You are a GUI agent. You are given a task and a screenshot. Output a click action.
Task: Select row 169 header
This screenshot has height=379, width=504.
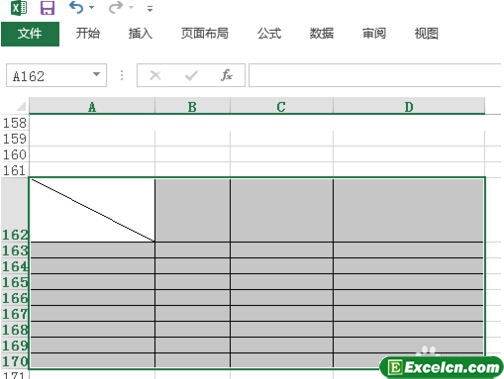15,345
